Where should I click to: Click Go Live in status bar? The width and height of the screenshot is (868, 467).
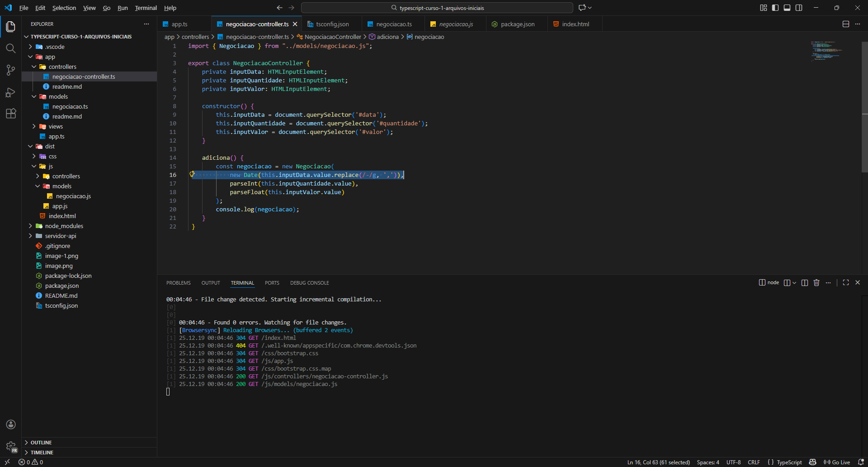click(x=837, y=462)
